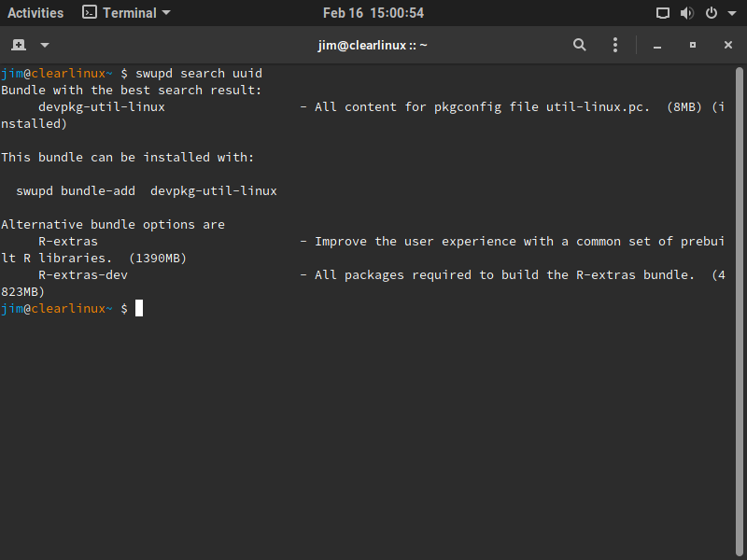
Task: Open the three-dot terminal menu
Action: pos(615,45)
